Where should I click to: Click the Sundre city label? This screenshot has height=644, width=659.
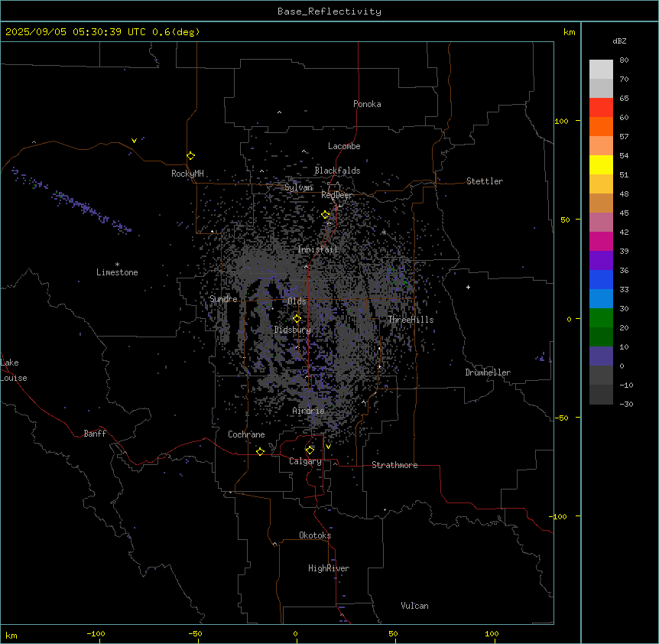tap(223, 299)
